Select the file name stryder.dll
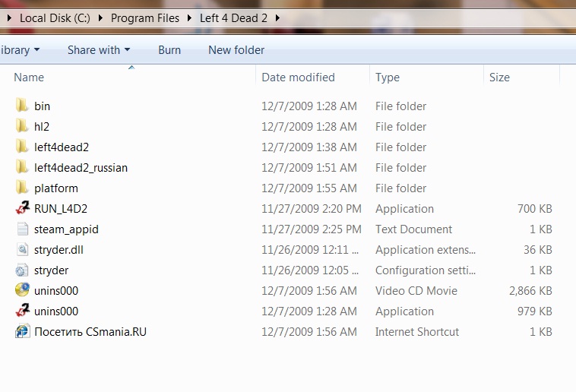Screen dimensions: 576x392 point(59,250)
